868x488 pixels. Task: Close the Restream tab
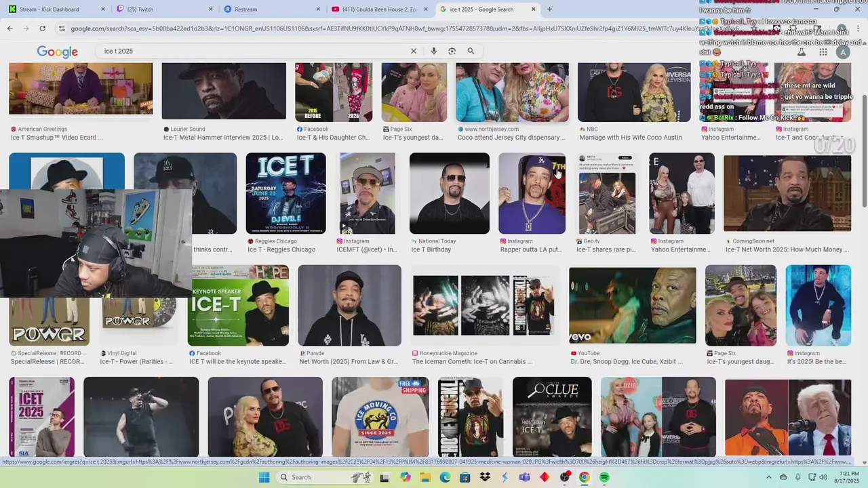[x=318, y=9]
